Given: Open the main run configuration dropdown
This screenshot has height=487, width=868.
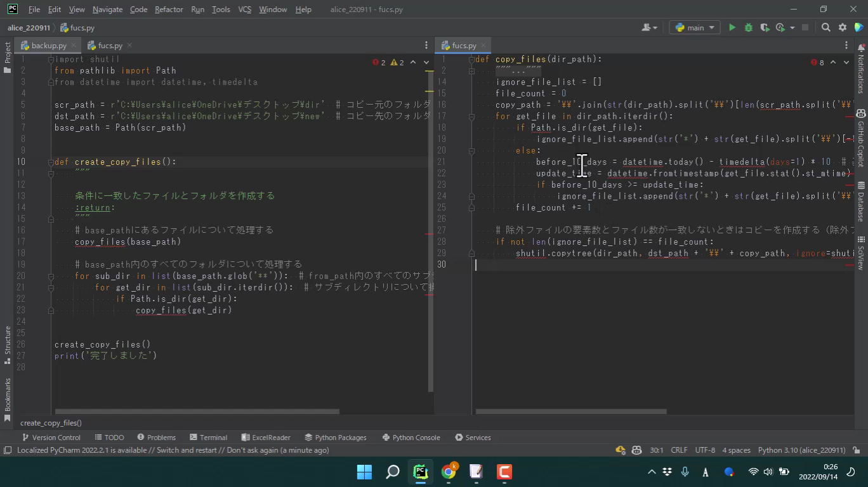Looking at the screenshot, I should [x=695, y=28].
